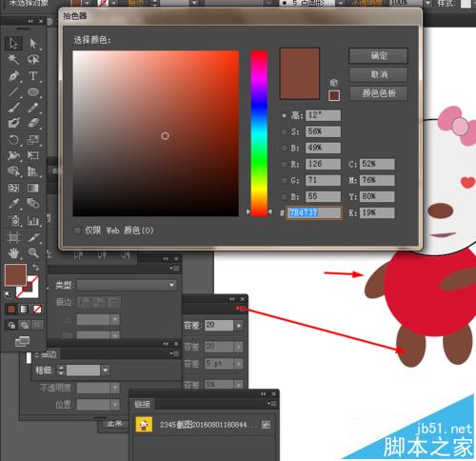Select the Rotate tool

coord(13,140)
